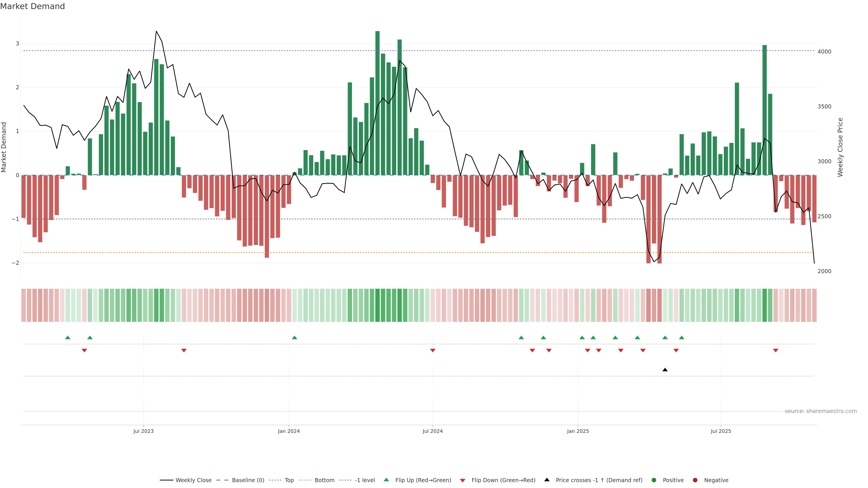Toggle the Weekly Close legend entry
The image size is (868, 488).
(193, 480)
